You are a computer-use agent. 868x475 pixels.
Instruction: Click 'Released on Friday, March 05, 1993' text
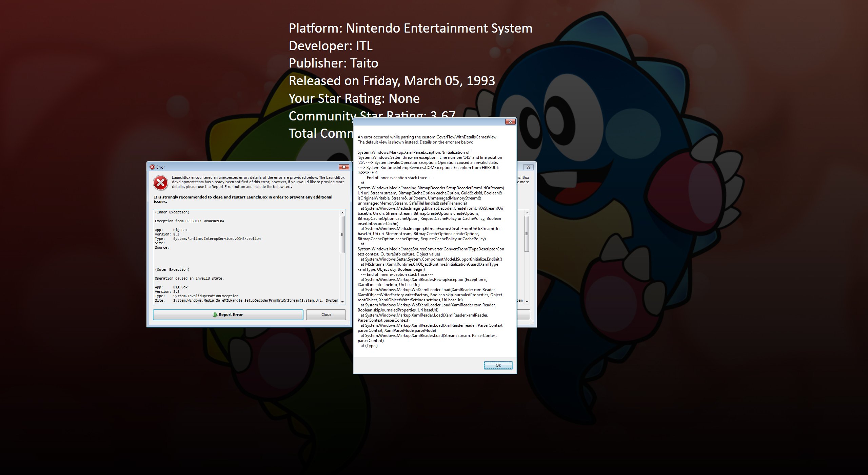[x=392, y=81]
